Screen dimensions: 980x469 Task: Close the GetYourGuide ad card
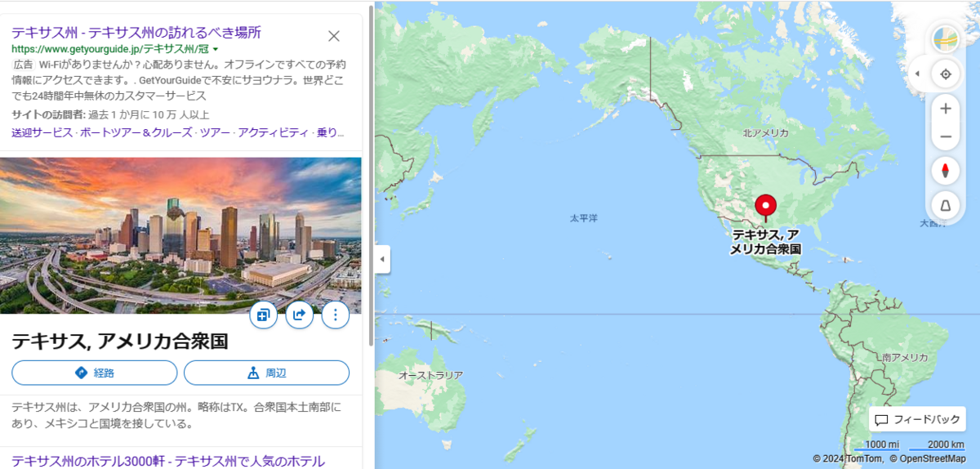pyautogui.click(x=333, y=36)
